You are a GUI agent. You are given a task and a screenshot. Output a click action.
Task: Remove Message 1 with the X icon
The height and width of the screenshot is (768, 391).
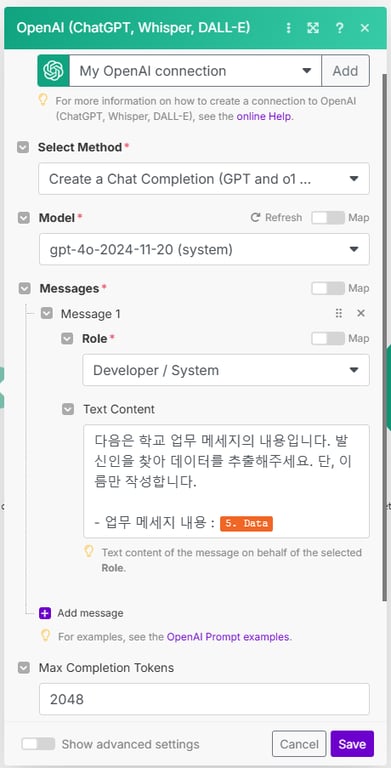361,313
